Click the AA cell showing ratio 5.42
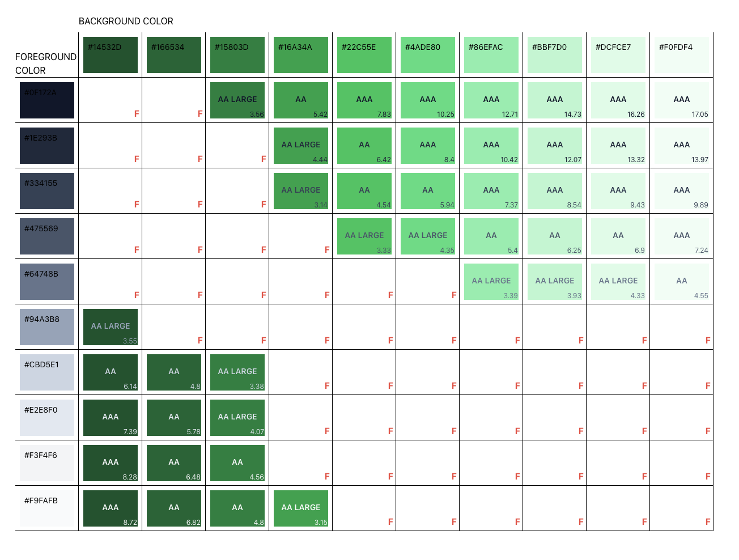This screenshot has width=739, height=560. pyautogui.click(x=301, y=100)
